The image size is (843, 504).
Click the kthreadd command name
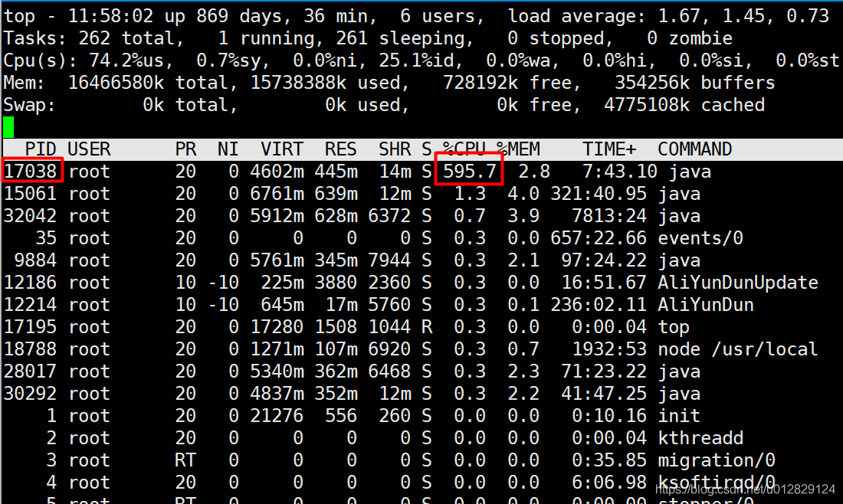[x=700, y=437]
